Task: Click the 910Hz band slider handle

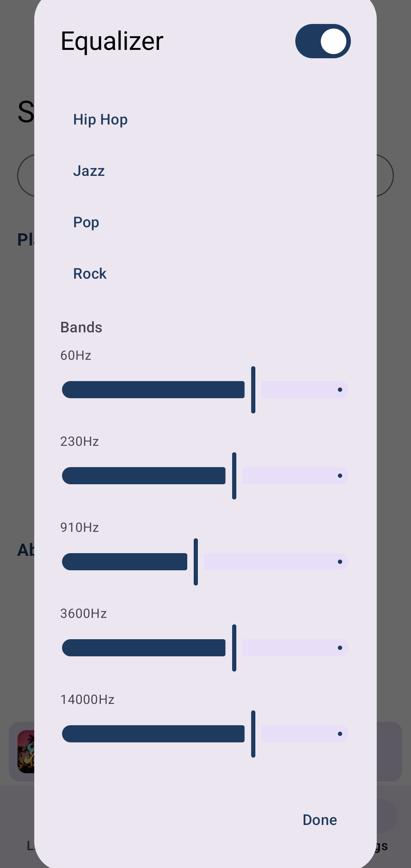Action: coord(196,562)
